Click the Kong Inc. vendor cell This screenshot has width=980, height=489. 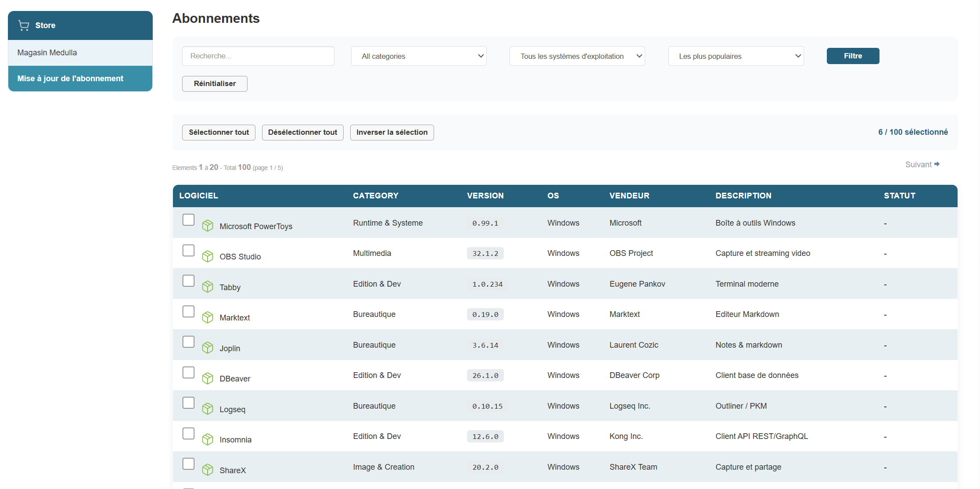(626, 436)
